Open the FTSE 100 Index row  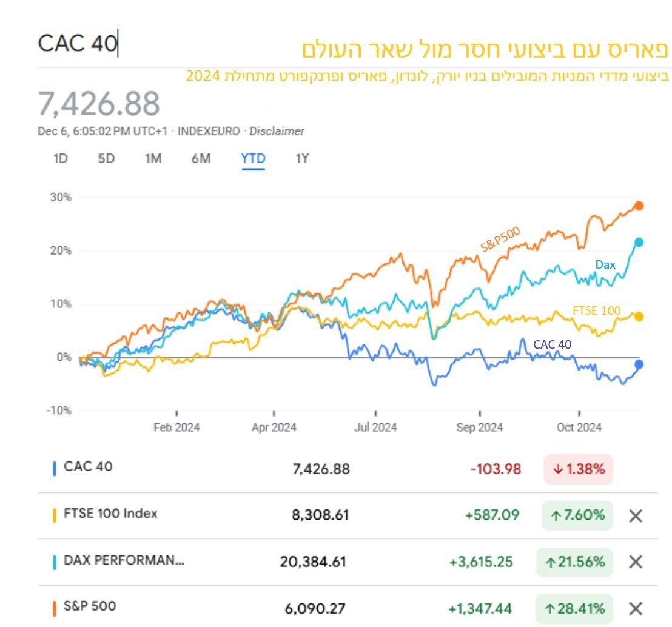[x=110, y=514]
